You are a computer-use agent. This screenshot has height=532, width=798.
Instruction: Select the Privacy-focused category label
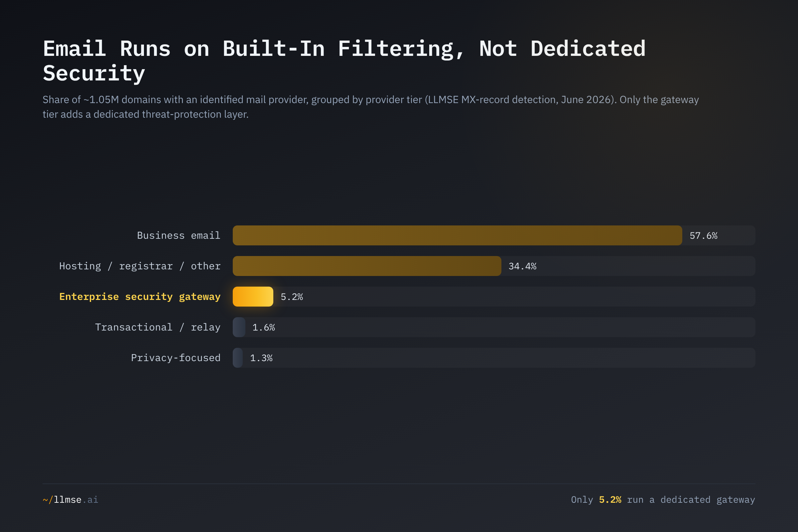tap(176, 358)
